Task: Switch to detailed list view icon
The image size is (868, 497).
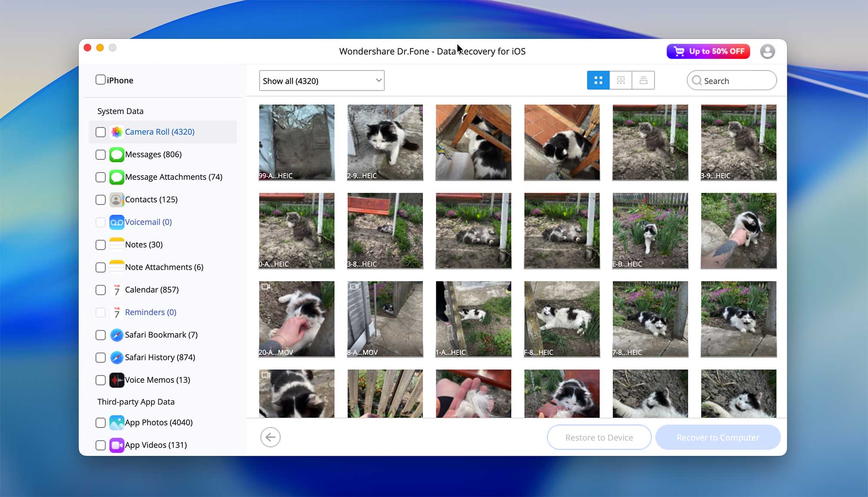Action: [643, 80]
